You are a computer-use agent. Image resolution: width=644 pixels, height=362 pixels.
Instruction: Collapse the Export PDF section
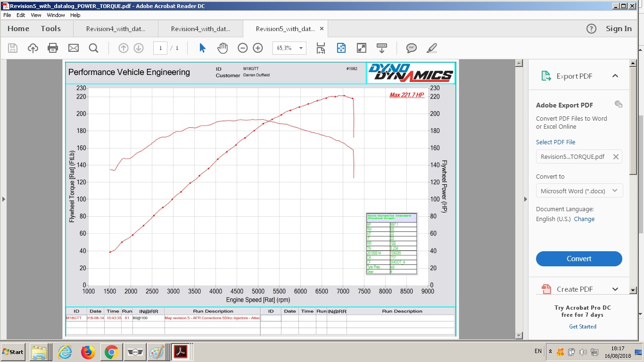[x=615, y=76]
